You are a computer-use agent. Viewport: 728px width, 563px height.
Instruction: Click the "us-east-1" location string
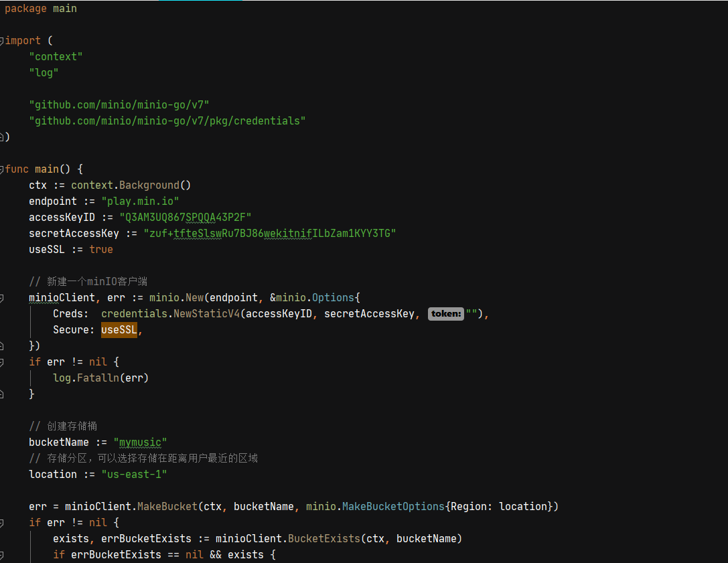(x=134, y=475)
